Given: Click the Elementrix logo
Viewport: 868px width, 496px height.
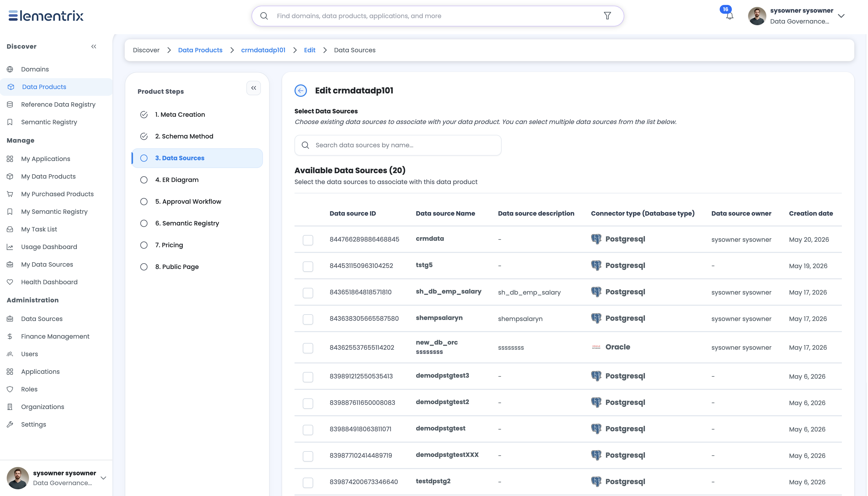Looking at the screenshot, I should pos(46,16).
